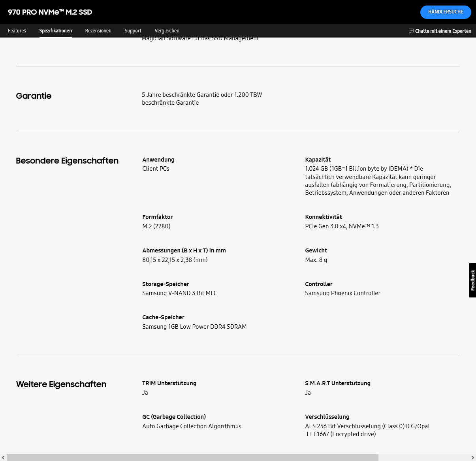Click the 5 Jahre beschränkte Garantie text

(x=202, y=99)
